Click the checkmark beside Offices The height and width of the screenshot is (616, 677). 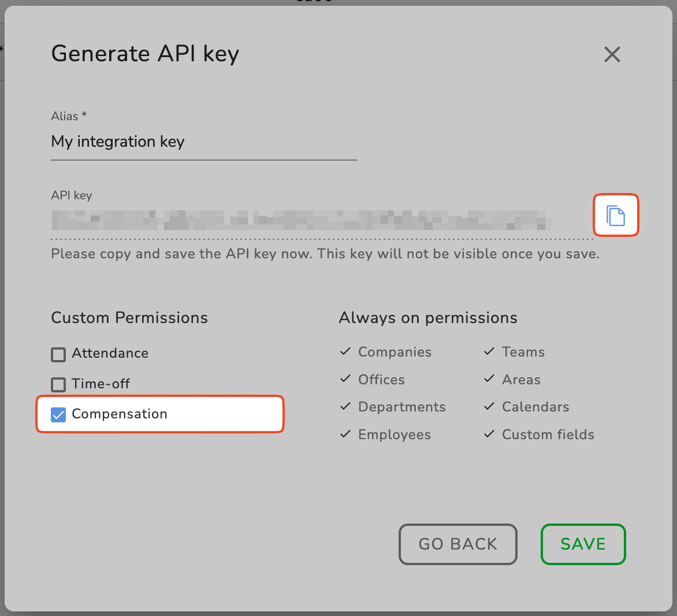click(345, 379)
